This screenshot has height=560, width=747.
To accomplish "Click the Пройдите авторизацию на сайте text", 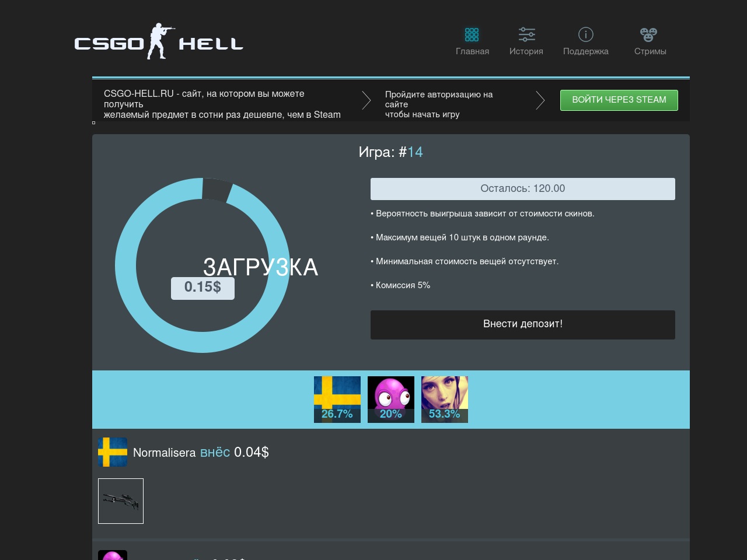I will (439, 99).
